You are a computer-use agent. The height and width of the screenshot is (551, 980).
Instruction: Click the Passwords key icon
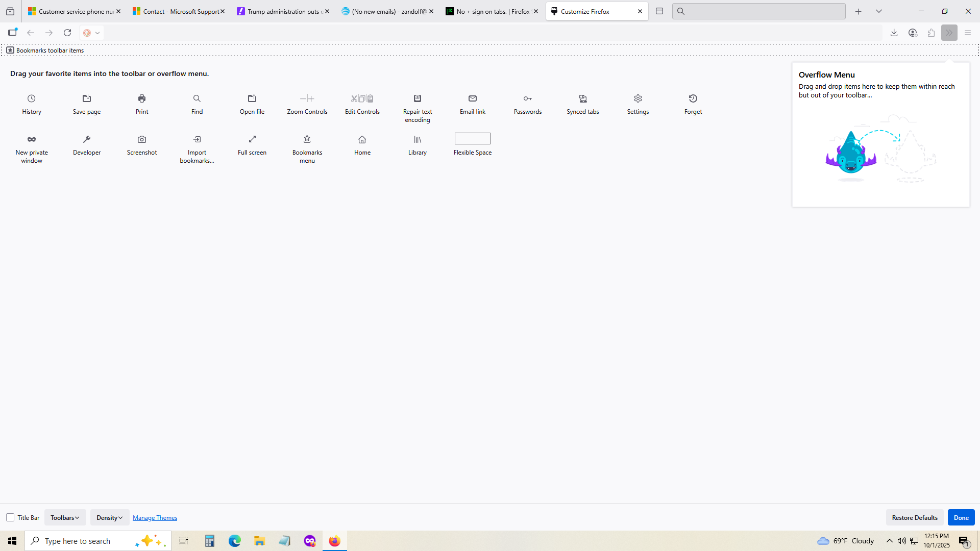pyautogui.click(x=528, y=98)
